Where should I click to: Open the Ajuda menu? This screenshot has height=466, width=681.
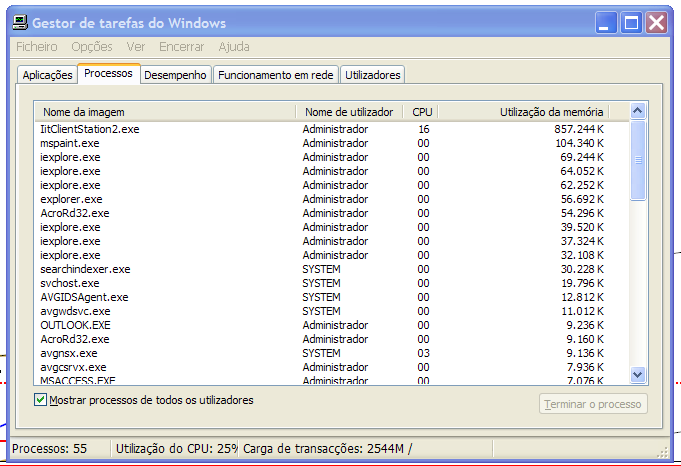(x=234, y=46)
